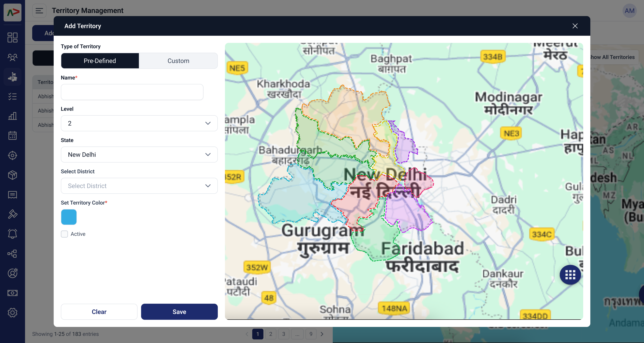Screen dimensions: 644x343
Task: Open the State dropdown showing New Delhi
Action: tap(139, 155)
